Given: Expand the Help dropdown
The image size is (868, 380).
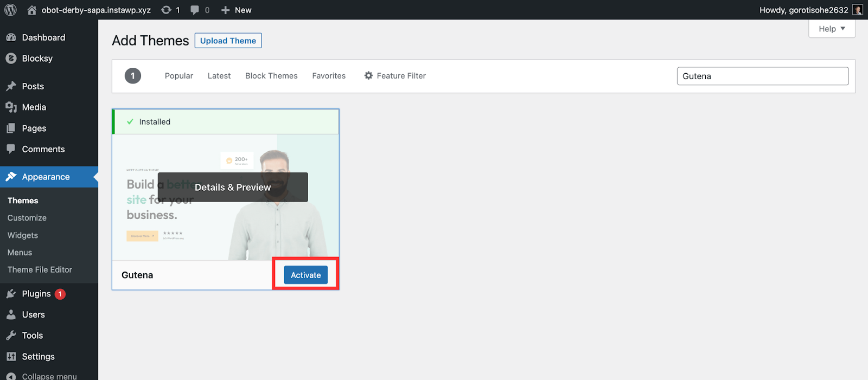Looking at the screenshot, I should pos(832,29).
